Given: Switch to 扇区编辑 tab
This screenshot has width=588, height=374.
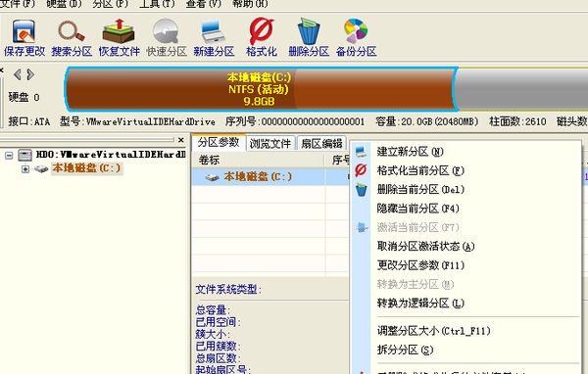Looking at the screenshot, I should (321, 143).
